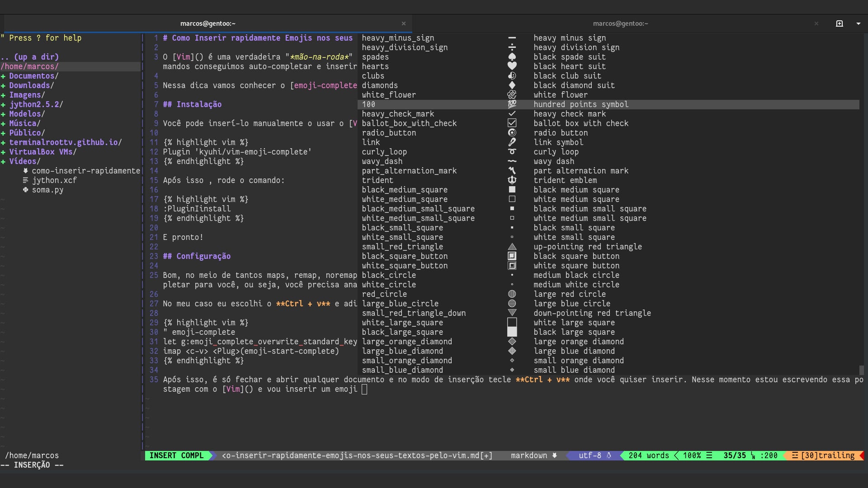Image resolution: width=868 pixels, height=488 pixels.
Task: Click the '.. (up a dir)' entry
Action: pyautogui.click(x=29, y=57)
